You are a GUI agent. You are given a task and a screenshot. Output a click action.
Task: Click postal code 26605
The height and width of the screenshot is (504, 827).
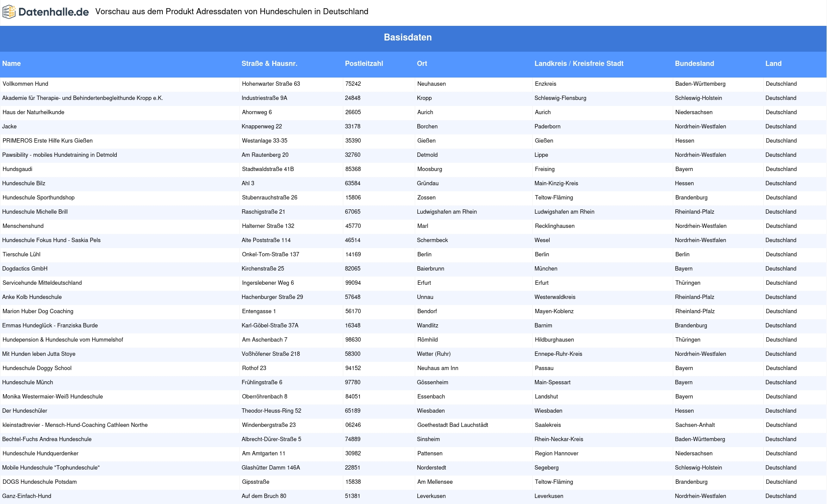pos(353,112)
